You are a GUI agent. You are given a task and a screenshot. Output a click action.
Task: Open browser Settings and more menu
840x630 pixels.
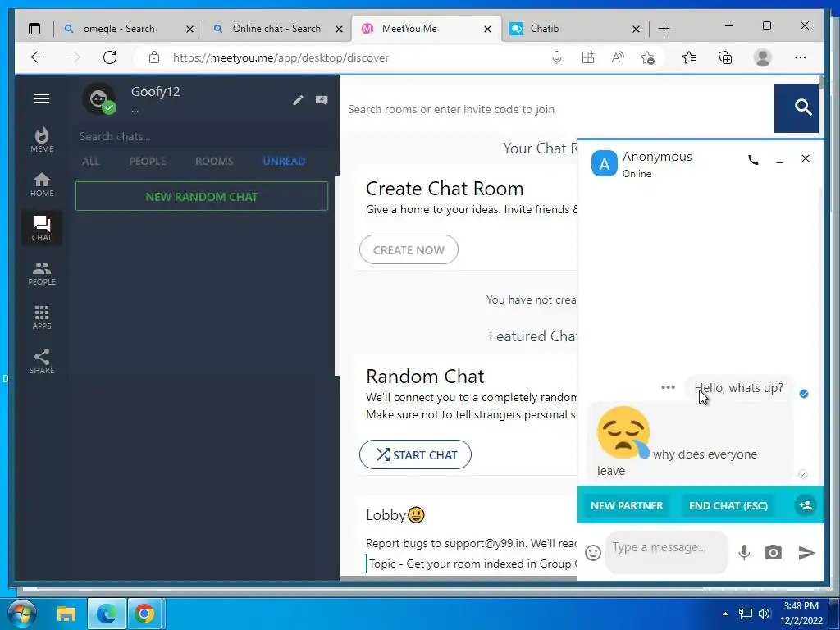tap(801, 57)
